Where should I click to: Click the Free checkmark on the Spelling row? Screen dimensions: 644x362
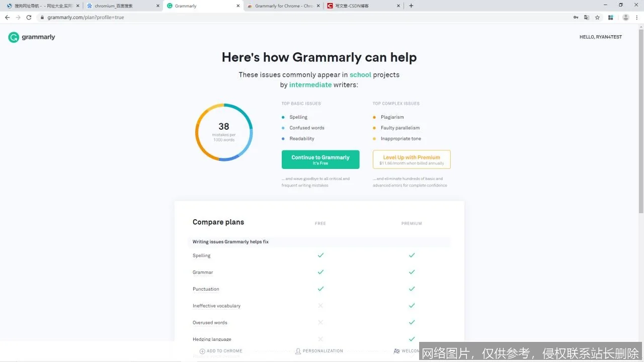pyautogui.click(x=320, y=255)
